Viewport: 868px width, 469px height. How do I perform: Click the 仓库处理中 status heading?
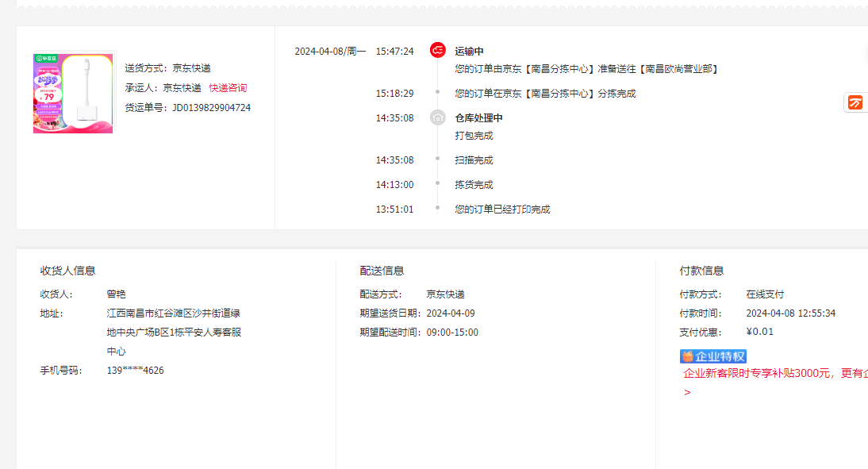click(x=479, y=118)
